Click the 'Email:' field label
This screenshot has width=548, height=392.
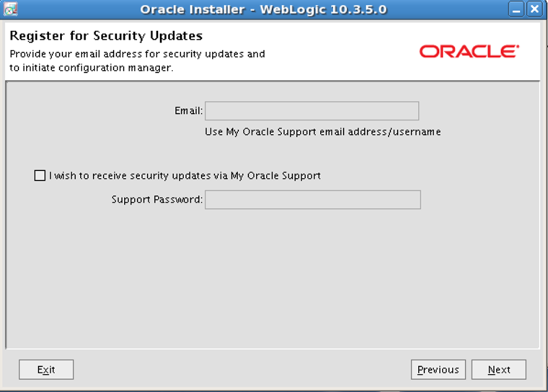188,111
